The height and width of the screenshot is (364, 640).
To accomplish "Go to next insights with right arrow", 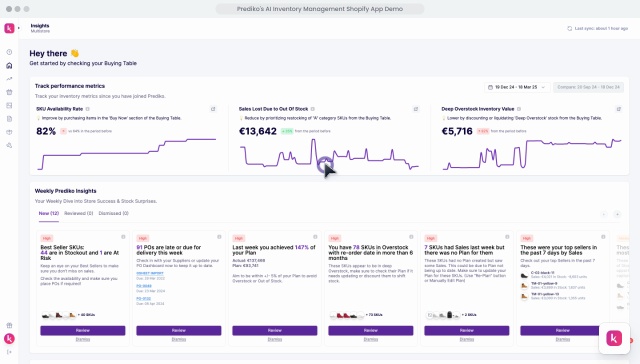I will [x=617, y=214].
